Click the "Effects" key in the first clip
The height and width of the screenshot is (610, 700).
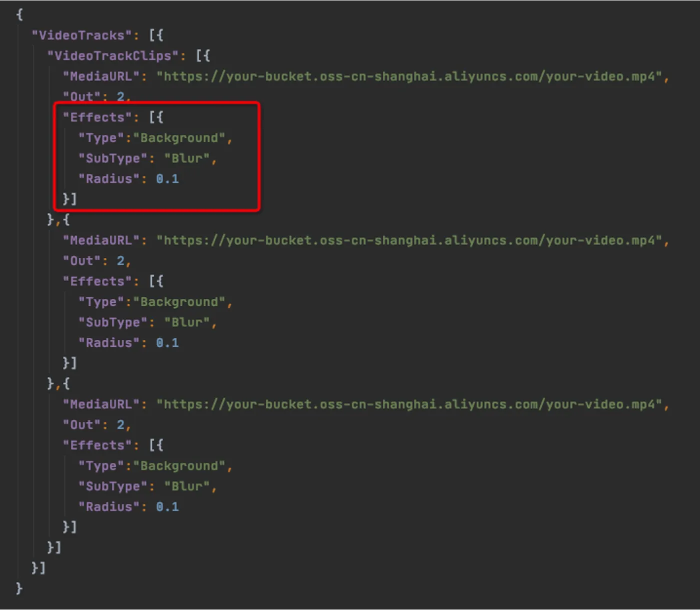(97, 118)
